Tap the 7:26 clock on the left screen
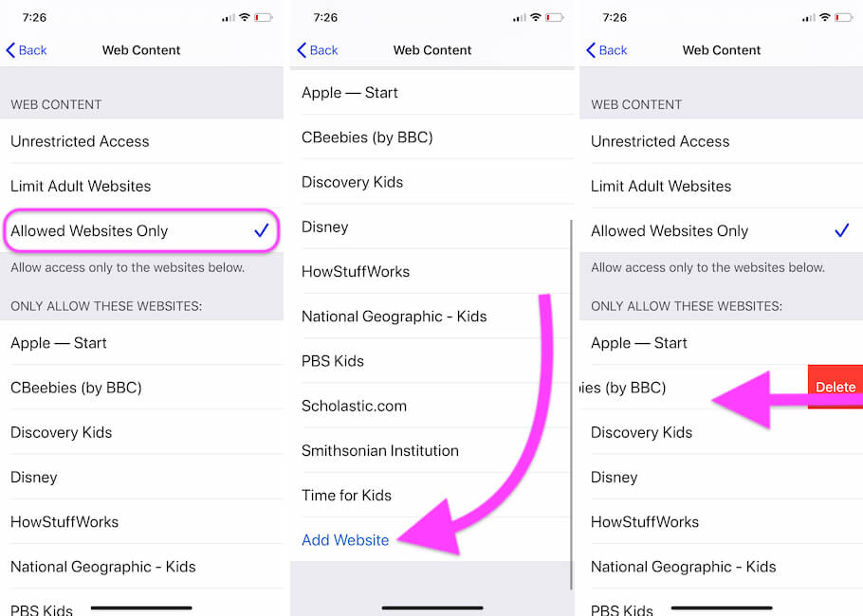 click(34, 18)
